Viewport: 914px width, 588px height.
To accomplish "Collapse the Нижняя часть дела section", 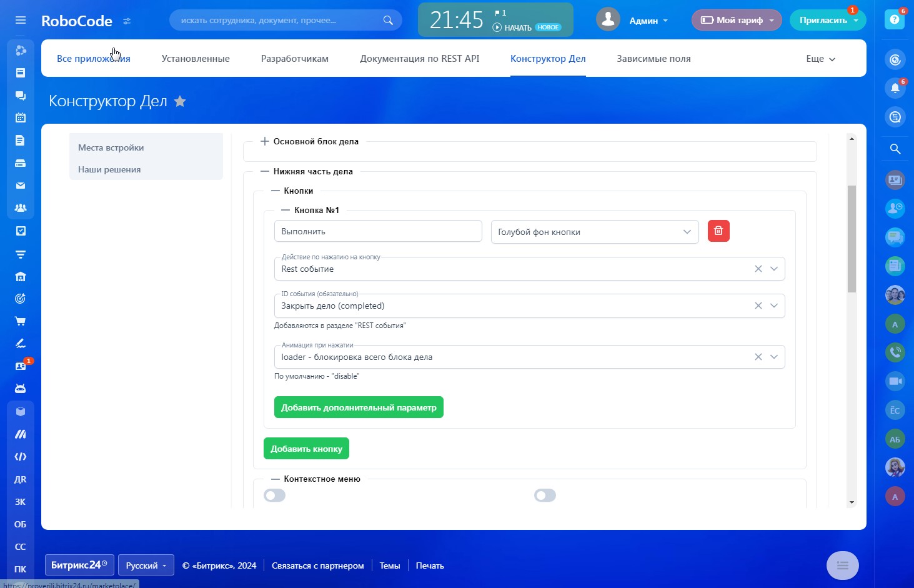I will [x=265, y=171].
